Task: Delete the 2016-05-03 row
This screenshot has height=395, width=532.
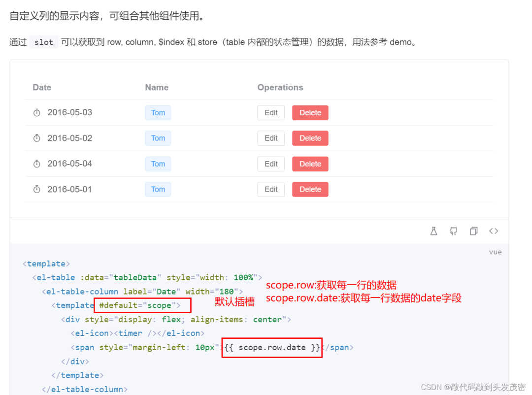Action: click(310, 113)
